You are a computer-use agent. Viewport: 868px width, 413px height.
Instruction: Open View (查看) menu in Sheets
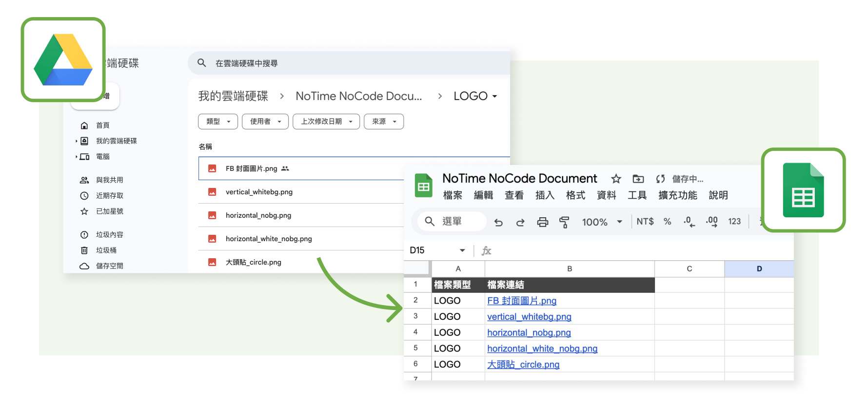point(514,195)
